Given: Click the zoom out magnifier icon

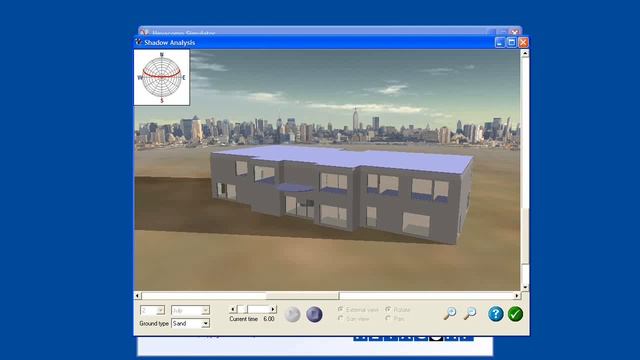Looking at the screenshot, I should coord(470,313).
